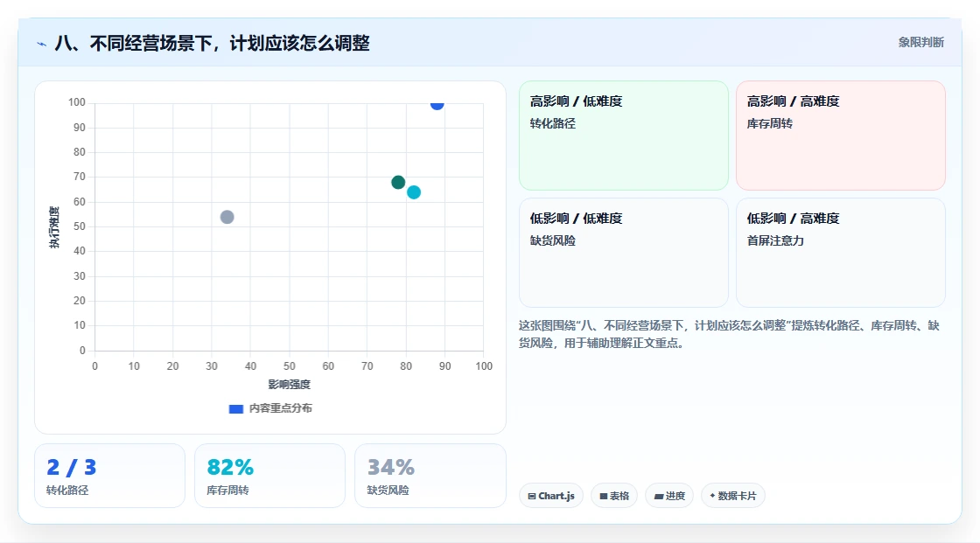Click the 执行难度 y-axis label

pyautogui.click(x=54, y=226)
